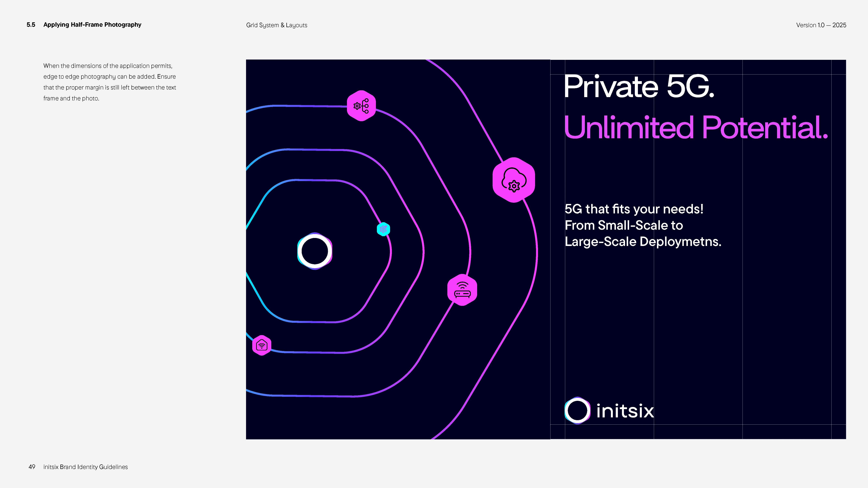Click 'Applying Half-Frame Photography' section title
The height and width of the screenshot is (488, 868).
click(x=92, y=25)
